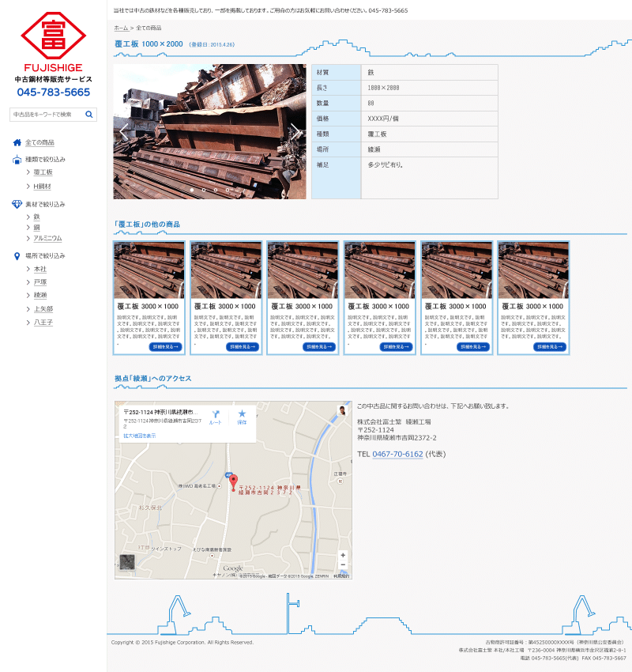Filter by H鋼材 category
Viewport: 632px width, 672px height.
[x=42, y=187]
